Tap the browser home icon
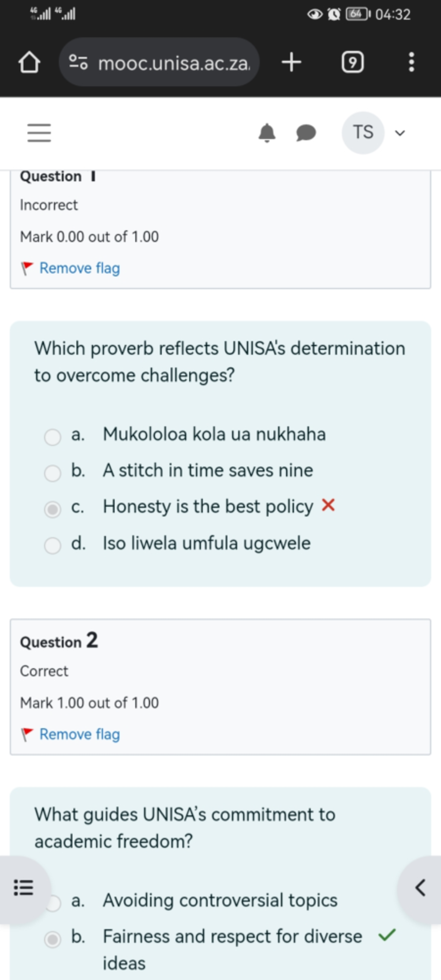This screenshot has height=980, width=441. [29, 62]
